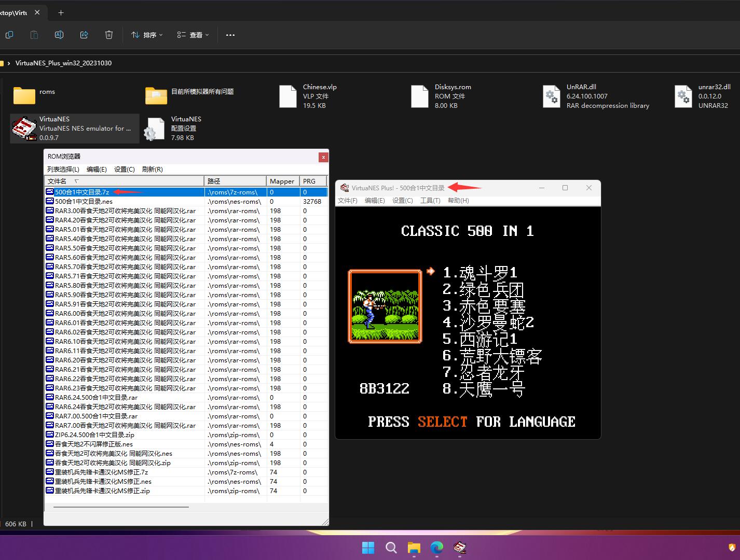
Task: Select row 吞食天地2不闪屏修正版.nes
Action: tap(186, 444)
